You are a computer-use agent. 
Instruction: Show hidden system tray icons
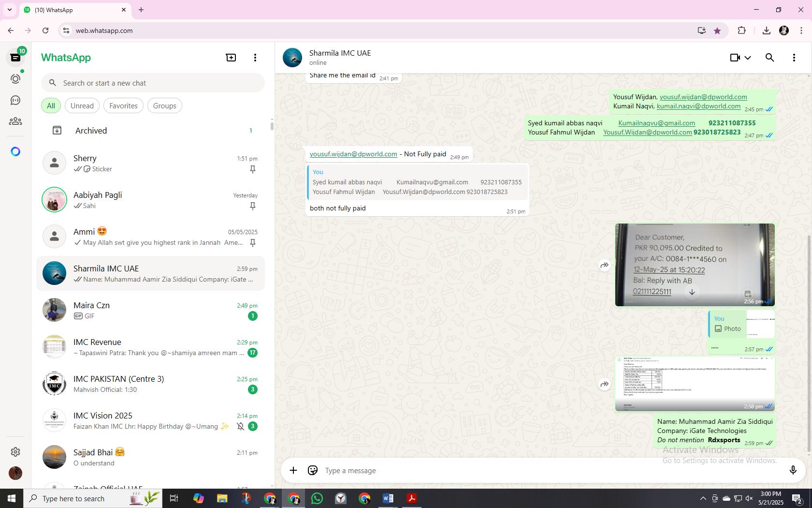(703, 498)
